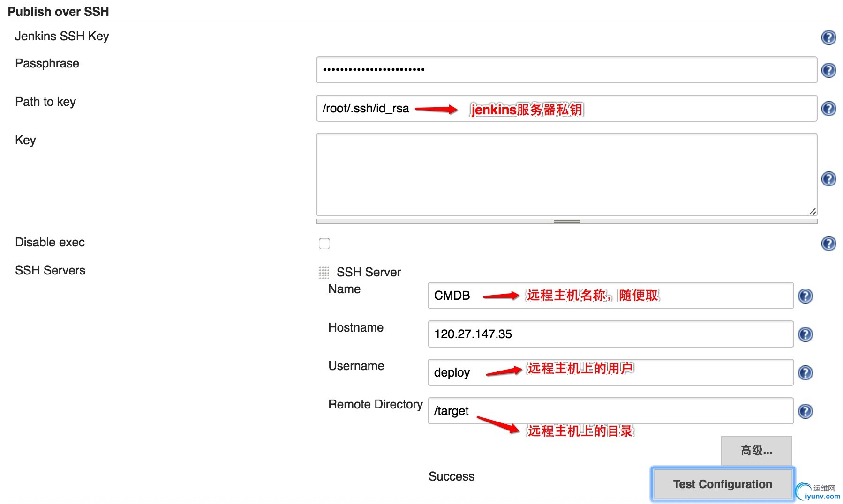Focus the Path to key field
Screen dimensions: 843x504
pos(566,108)
